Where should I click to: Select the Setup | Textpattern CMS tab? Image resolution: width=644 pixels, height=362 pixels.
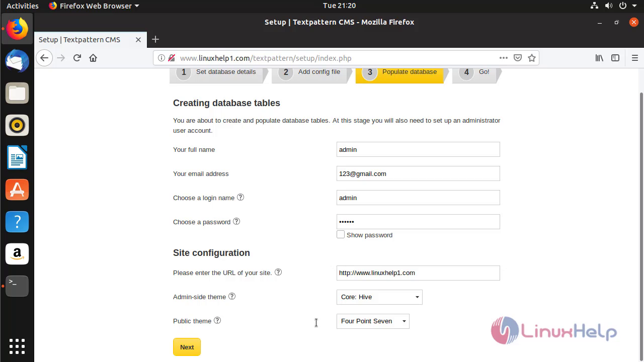click(90, 40)
